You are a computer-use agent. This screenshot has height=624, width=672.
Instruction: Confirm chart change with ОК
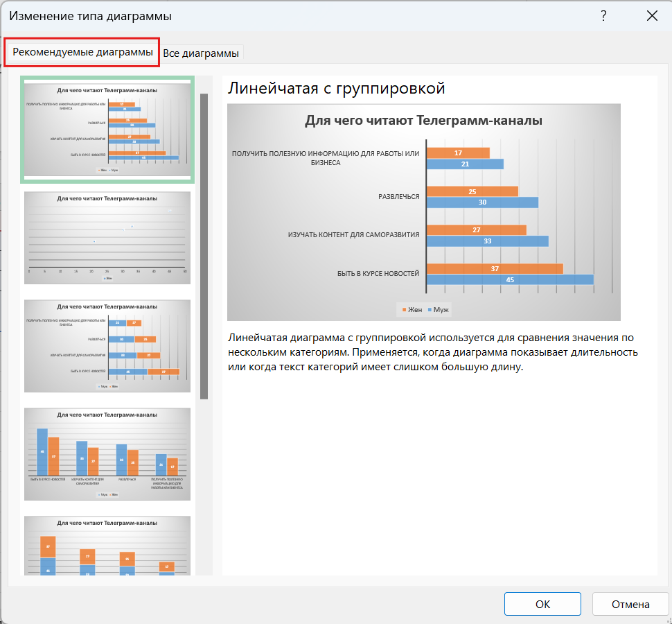542,603
